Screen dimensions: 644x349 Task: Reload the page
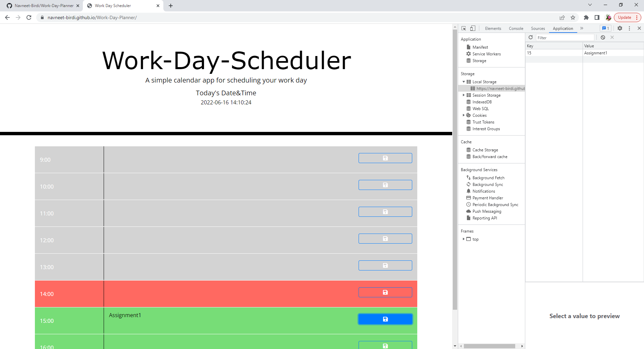(29, 17)
